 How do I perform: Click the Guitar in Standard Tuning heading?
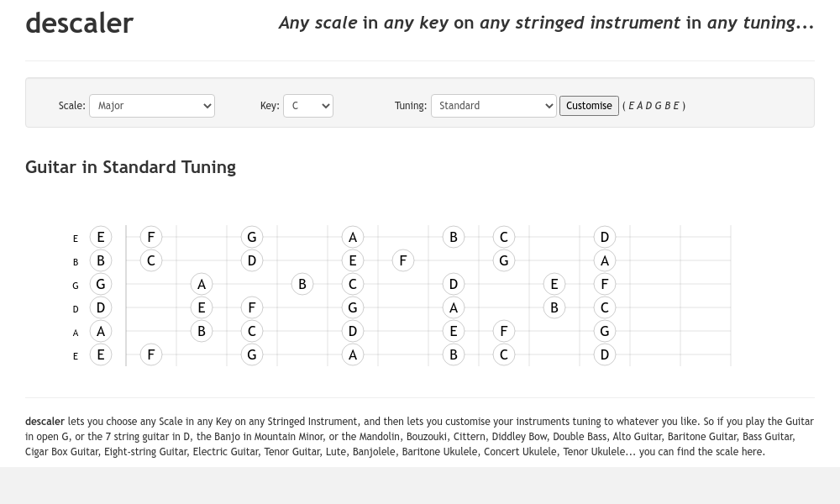pos(131,167)
